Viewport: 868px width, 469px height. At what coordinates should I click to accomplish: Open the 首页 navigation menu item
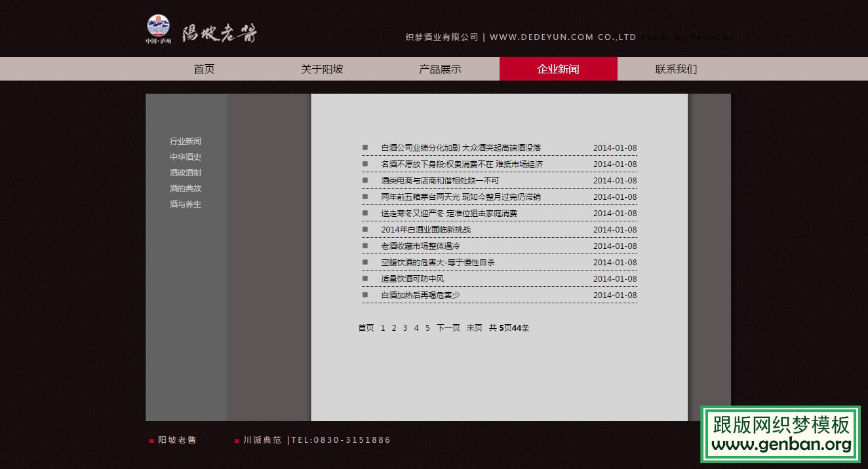(x=204, y=68)
